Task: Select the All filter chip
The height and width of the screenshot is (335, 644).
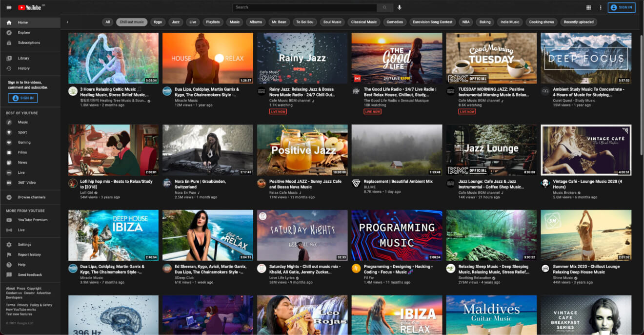Action: pyautogui.click(x=108, y=22)
